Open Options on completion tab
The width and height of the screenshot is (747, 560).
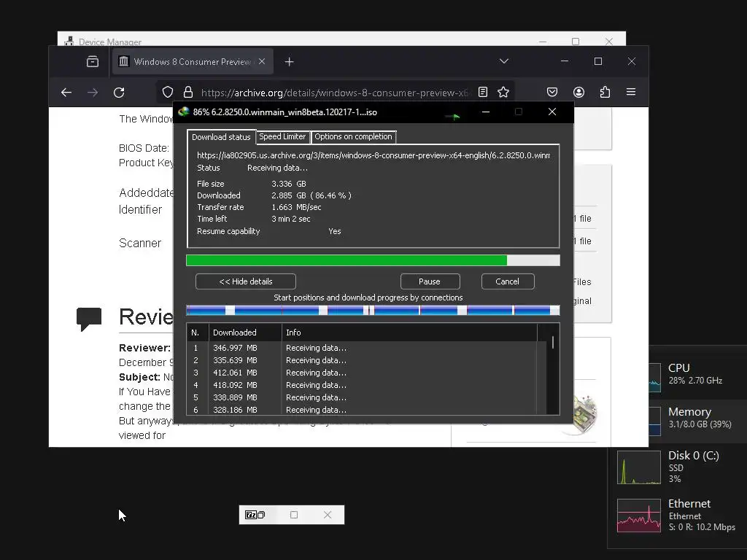(x=353, y=136)
